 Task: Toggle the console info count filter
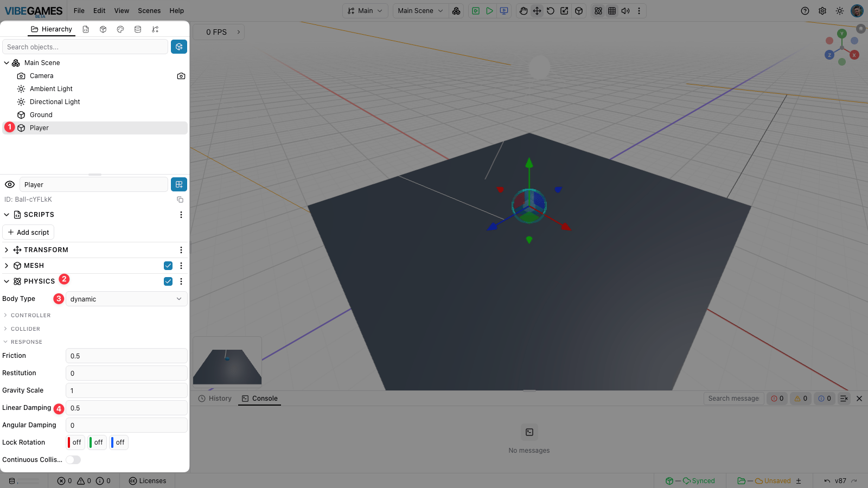pyautogui.click(x=825, y=399)
